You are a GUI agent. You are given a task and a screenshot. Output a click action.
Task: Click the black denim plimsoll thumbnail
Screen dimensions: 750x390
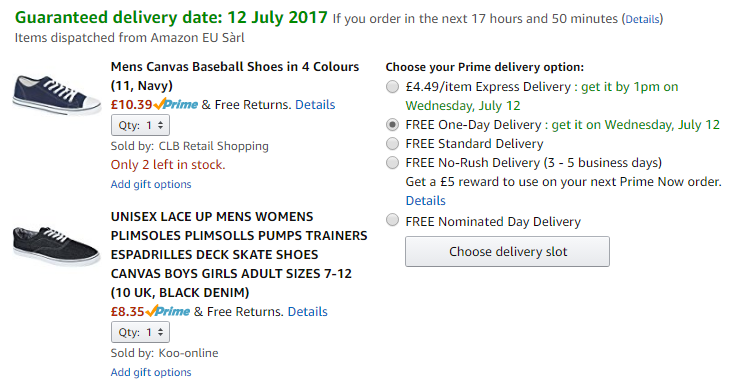click(x=56, y=246)
